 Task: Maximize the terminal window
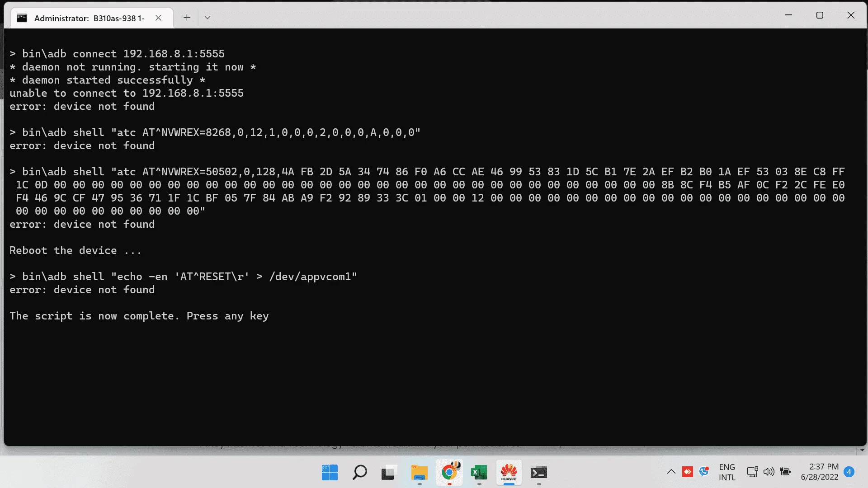point(820,15)
